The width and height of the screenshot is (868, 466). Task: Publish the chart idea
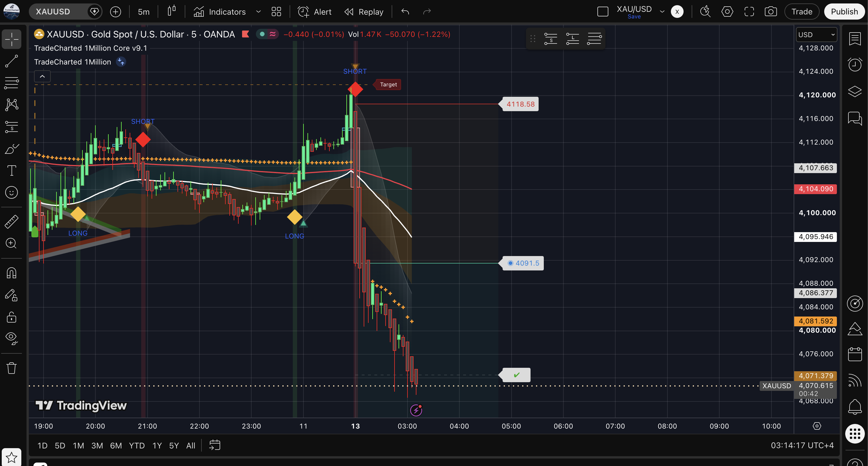[x=844, y=12]
